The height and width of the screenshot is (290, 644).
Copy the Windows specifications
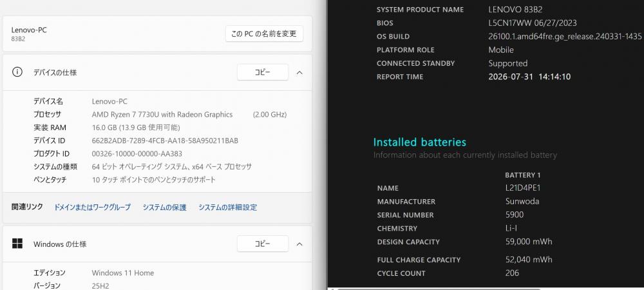coord(263,244)
